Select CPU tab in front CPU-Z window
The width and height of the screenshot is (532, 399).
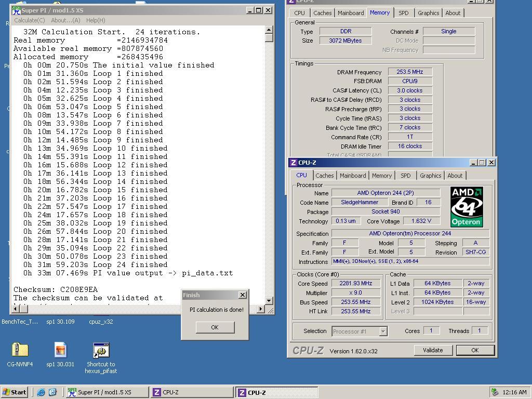tap(301, 176)
